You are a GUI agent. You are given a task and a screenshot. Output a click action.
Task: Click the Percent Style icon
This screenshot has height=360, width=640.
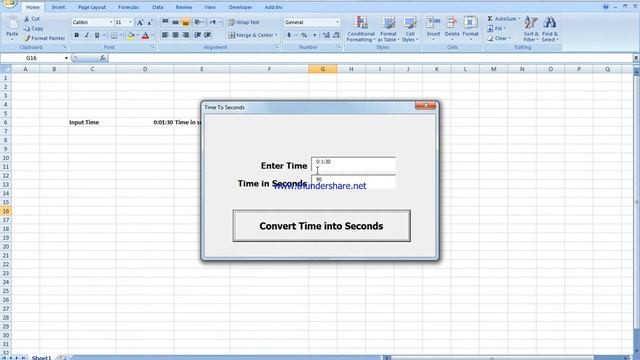[304, 36]
